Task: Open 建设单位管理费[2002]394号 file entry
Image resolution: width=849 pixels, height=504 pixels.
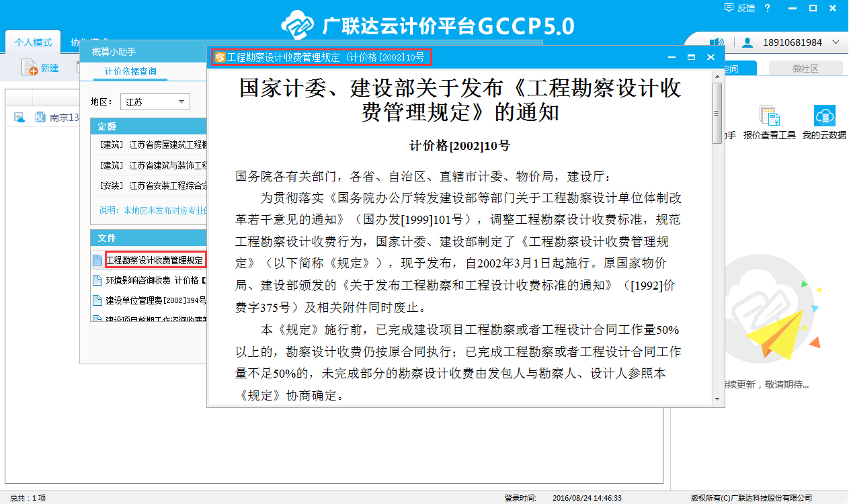Action: [x=155, y=300]
